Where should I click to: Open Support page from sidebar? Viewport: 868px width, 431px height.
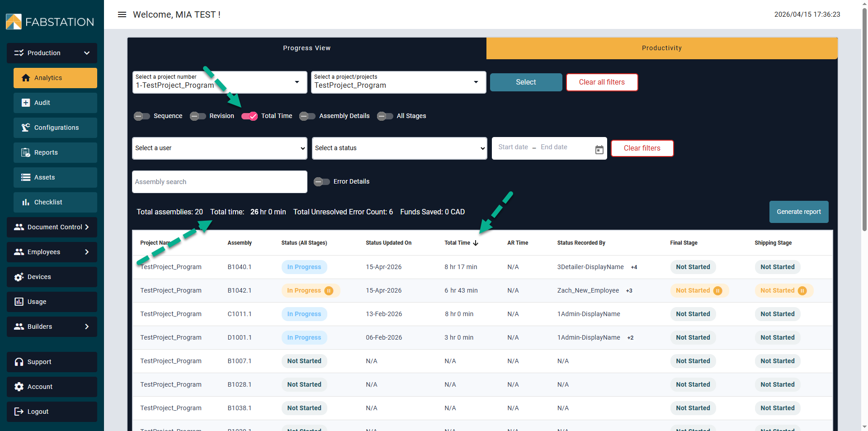pyautogui.click(x=52, y=362)
